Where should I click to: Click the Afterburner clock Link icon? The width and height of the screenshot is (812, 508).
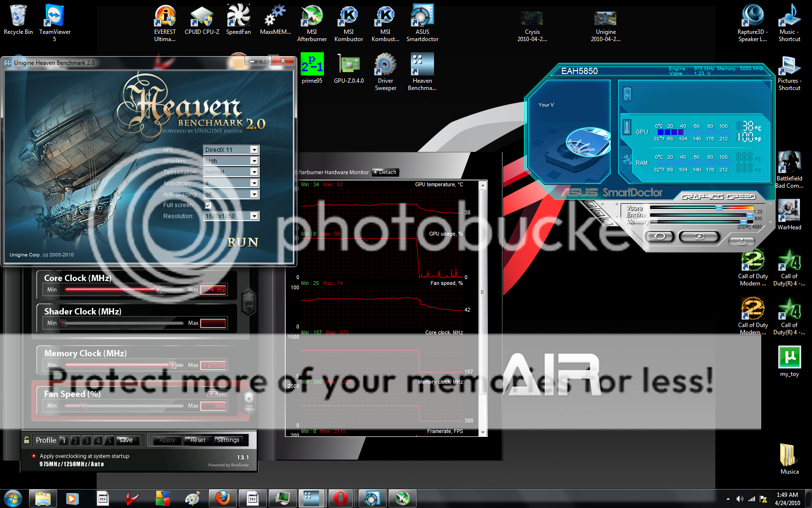[248, 302]
